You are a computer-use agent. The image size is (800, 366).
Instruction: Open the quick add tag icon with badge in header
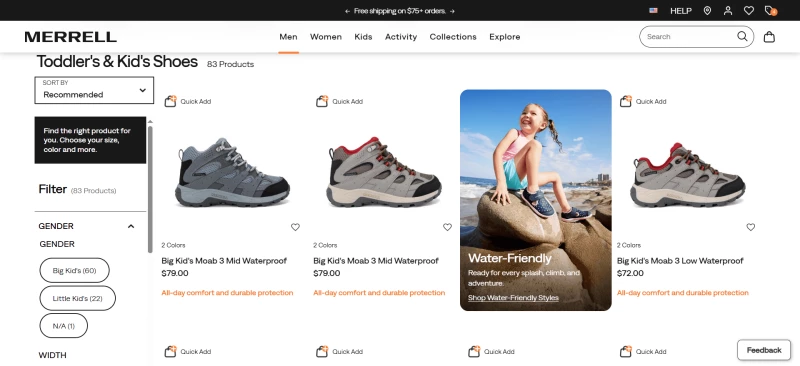770,10
